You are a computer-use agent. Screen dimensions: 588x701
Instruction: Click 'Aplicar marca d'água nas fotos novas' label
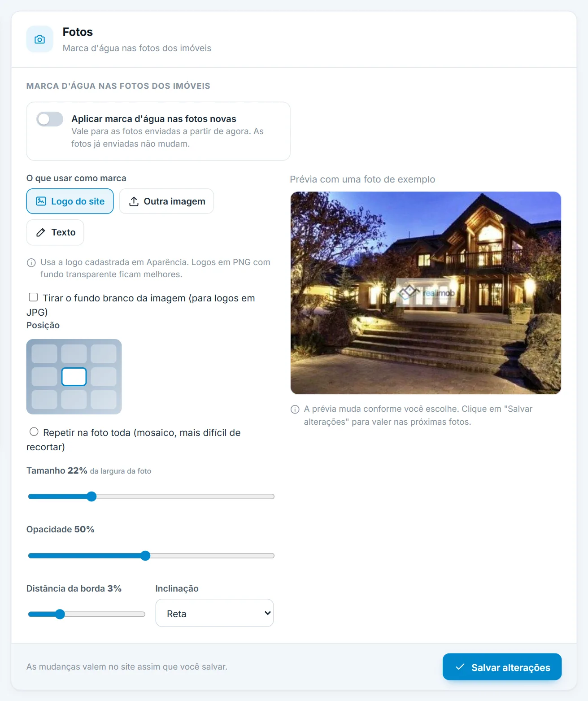[154, 119]
